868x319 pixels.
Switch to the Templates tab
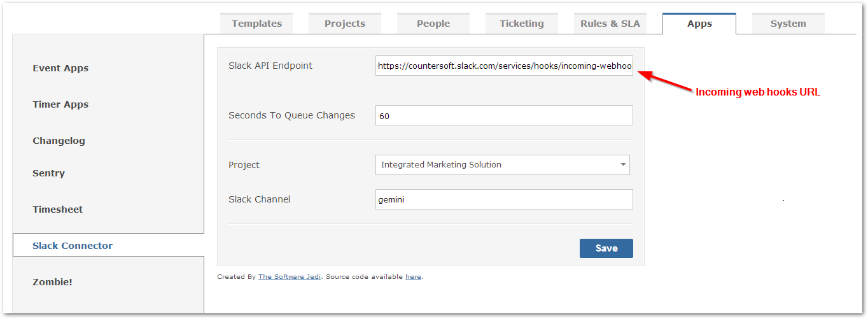coord(256,24)
